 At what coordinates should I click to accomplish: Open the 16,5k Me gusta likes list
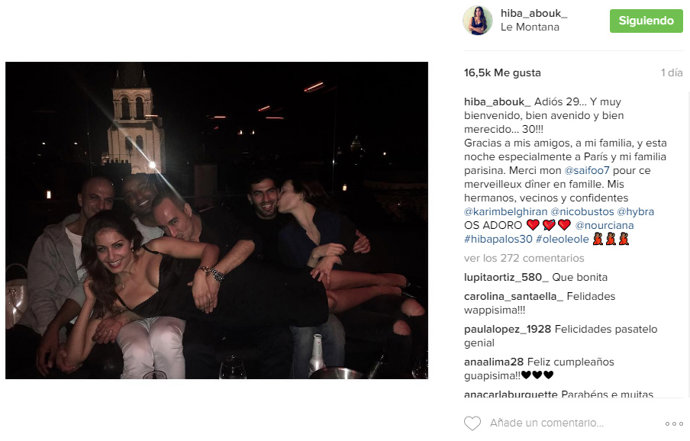coord(503,73)
